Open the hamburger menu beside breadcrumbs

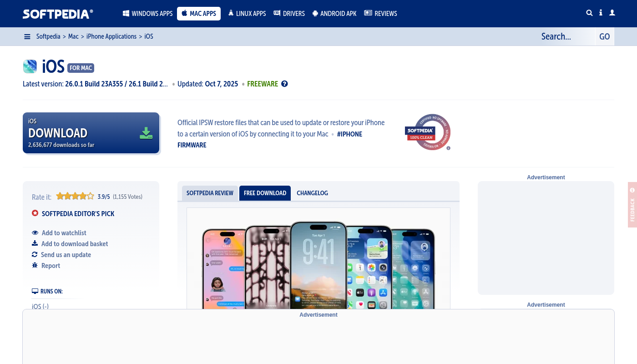[x=27, y=36]
